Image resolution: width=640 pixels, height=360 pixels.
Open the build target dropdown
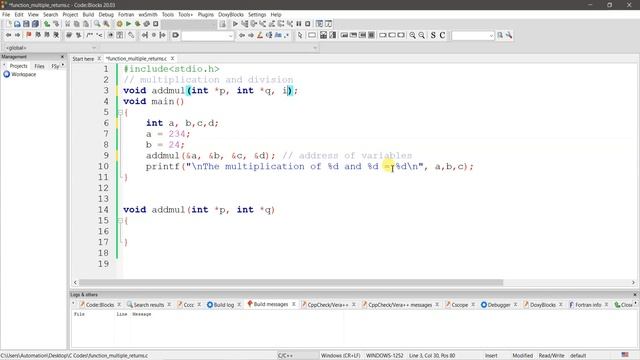(189, 24)
